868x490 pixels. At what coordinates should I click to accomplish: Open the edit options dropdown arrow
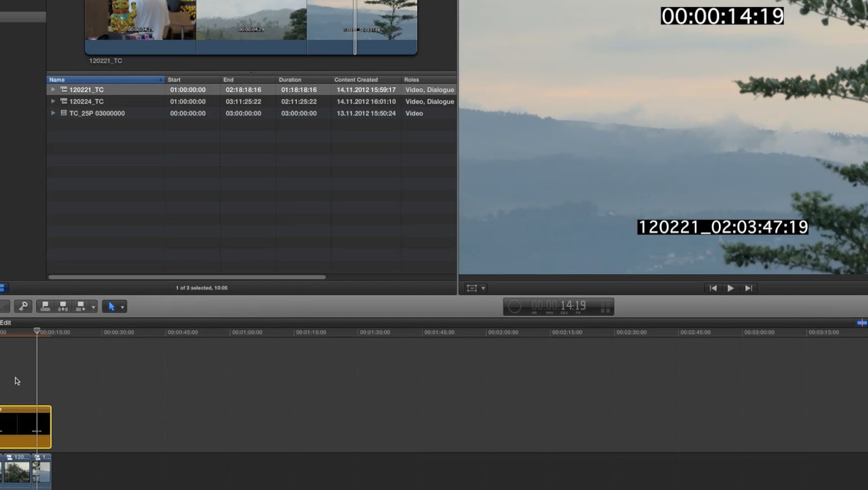(x=93, y=306)
